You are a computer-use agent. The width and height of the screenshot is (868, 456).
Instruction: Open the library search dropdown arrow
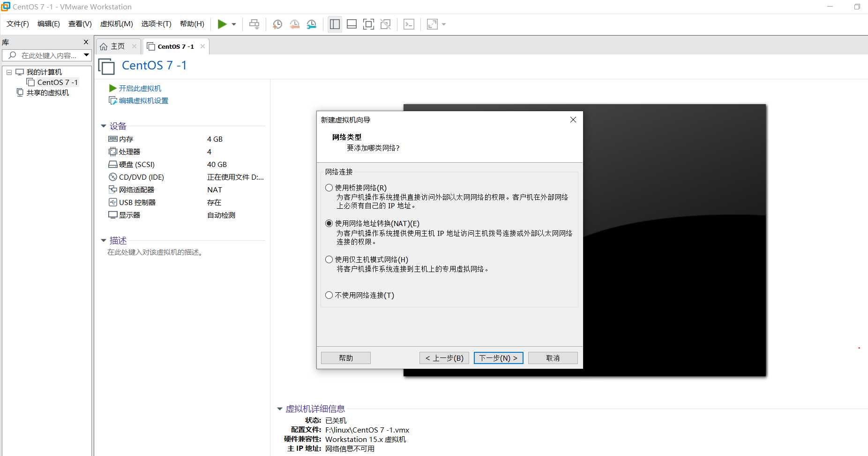pyautogui.click(x=87, y=55)
